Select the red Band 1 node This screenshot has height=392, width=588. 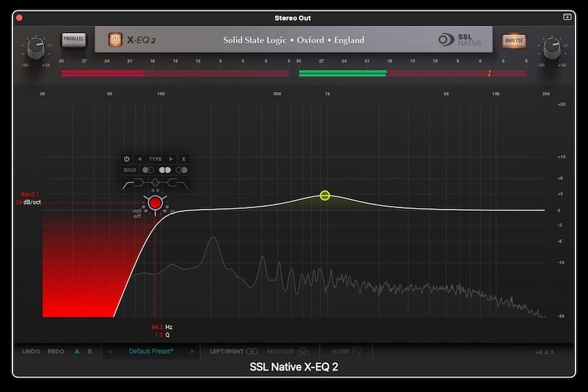[155, 203]
